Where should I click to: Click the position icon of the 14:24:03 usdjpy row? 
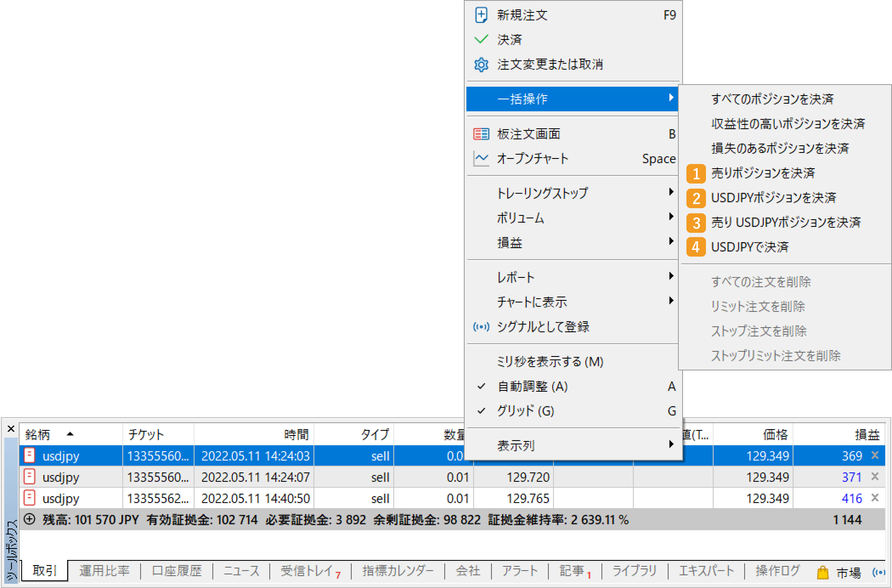[29, 455]
